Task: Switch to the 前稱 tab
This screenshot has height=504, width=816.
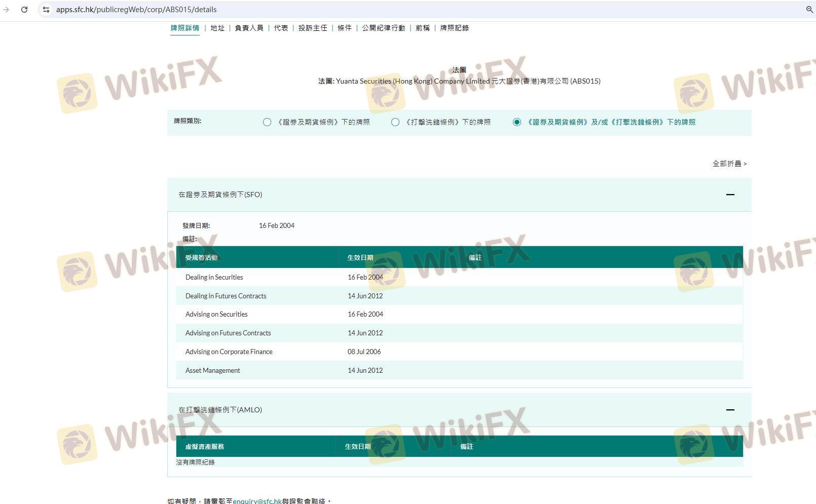Action: click(x=423, y=28)
